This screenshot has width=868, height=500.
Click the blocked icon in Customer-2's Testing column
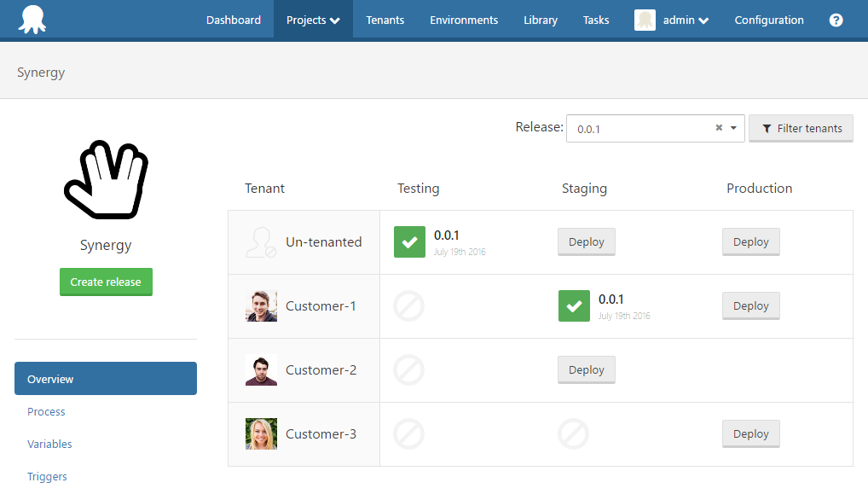pos(409,369)
